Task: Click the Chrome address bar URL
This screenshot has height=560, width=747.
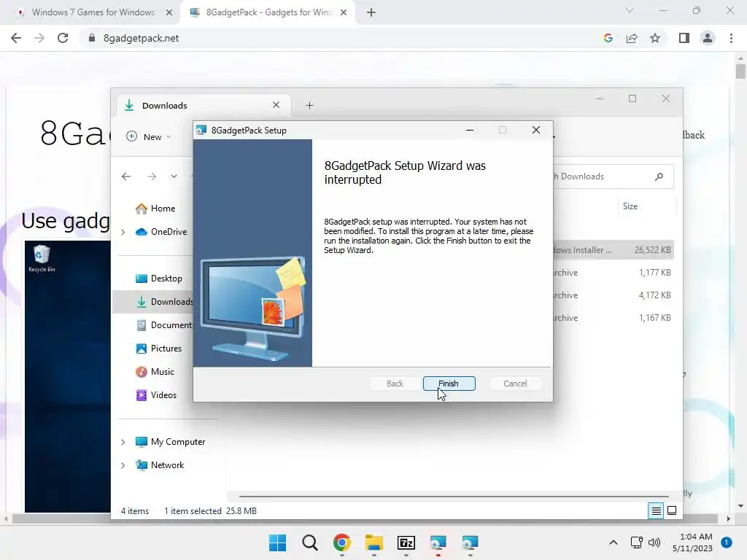Action: tap(141, 38)
